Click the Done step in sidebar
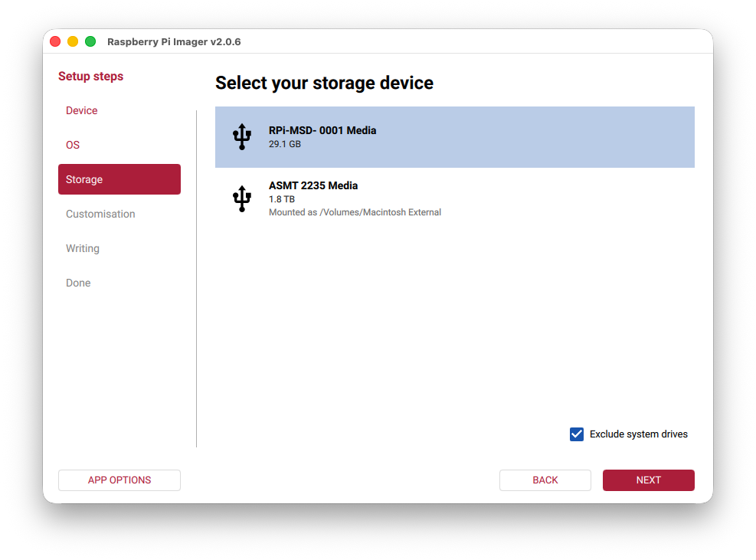The width and height of the screenshot is (756, 560). 78,283
